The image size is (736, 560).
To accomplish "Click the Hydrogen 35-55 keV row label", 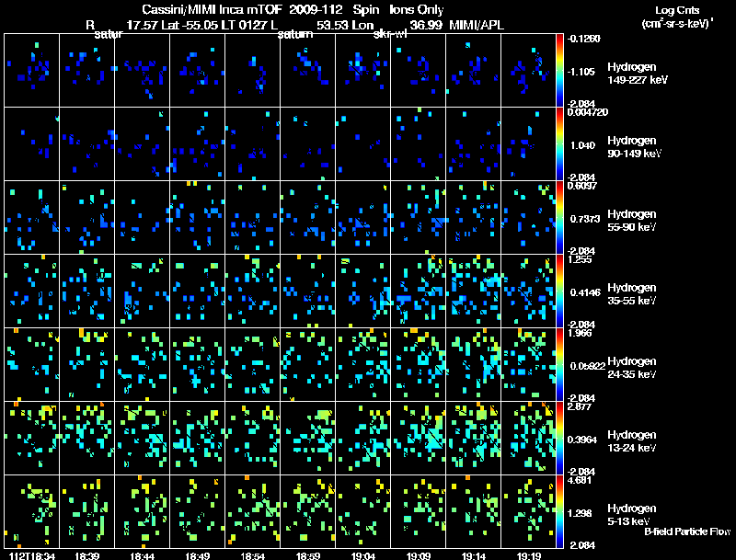I will (x=632, y=294).
